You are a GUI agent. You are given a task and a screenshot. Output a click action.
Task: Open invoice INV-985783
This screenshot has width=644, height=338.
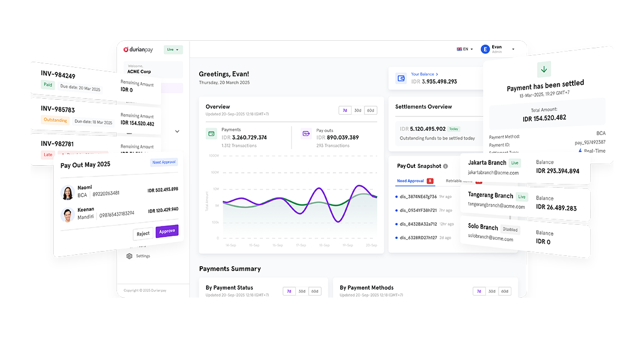click(x=58, y=109)
